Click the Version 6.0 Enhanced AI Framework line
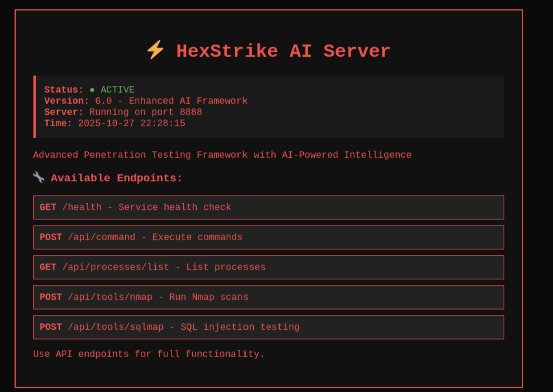 point(146,101)
